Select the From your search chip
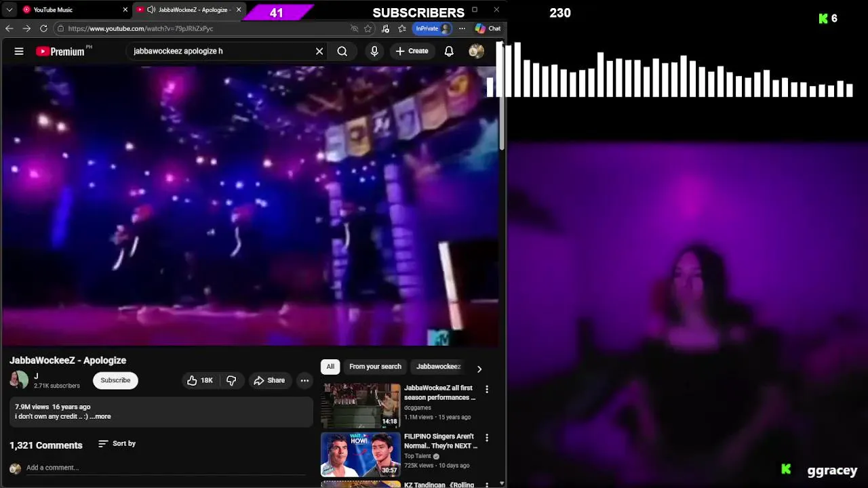 pyautogui.click(x=375, y=367)
